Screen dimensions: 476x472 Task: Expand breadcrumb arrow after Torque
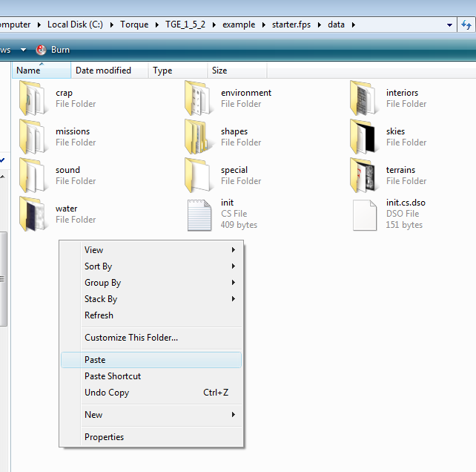pyautogui.click(x=157, y=25)
